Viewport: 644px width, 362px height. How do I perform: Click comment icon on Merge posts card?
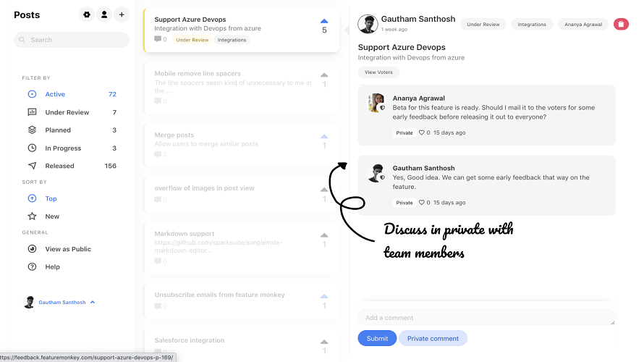tap(158, 154)
